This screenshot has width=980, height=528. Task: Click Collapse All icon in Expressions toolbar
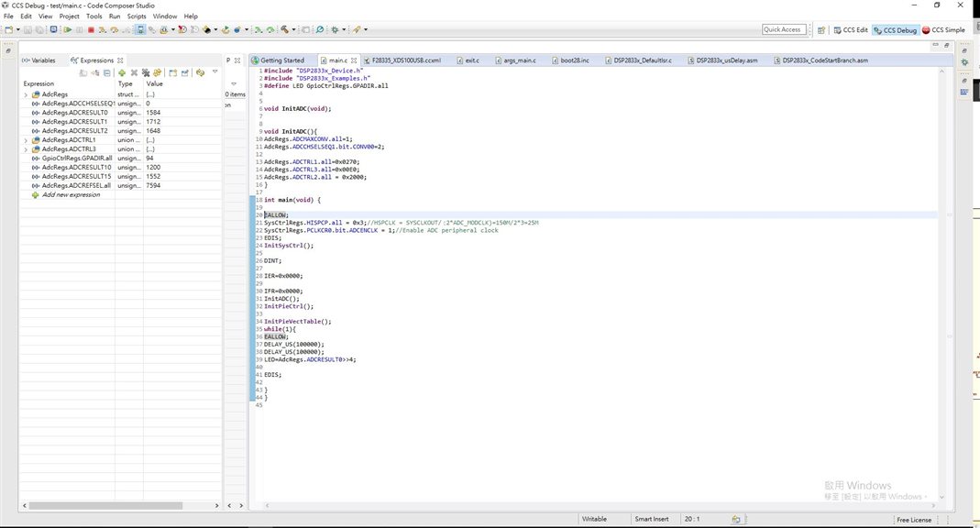(x=107, y=73)
